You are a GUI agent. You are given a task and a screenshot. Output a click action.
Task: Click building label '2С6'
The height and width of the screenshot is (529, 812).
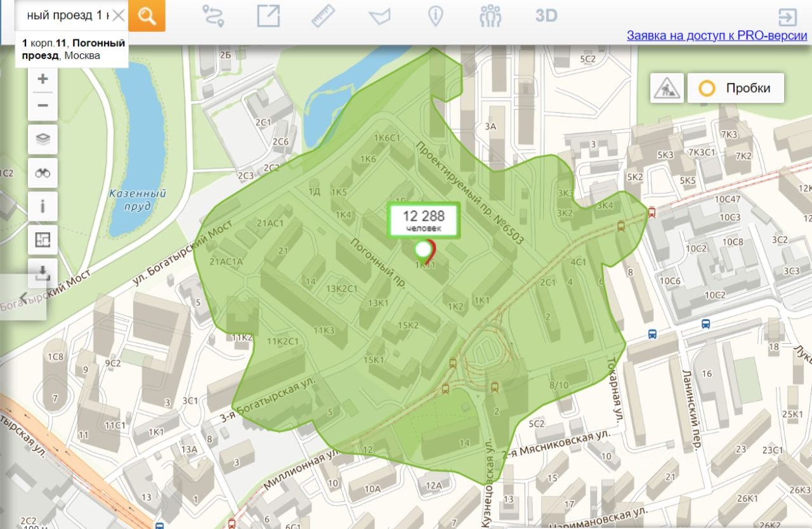coord(280,141)
